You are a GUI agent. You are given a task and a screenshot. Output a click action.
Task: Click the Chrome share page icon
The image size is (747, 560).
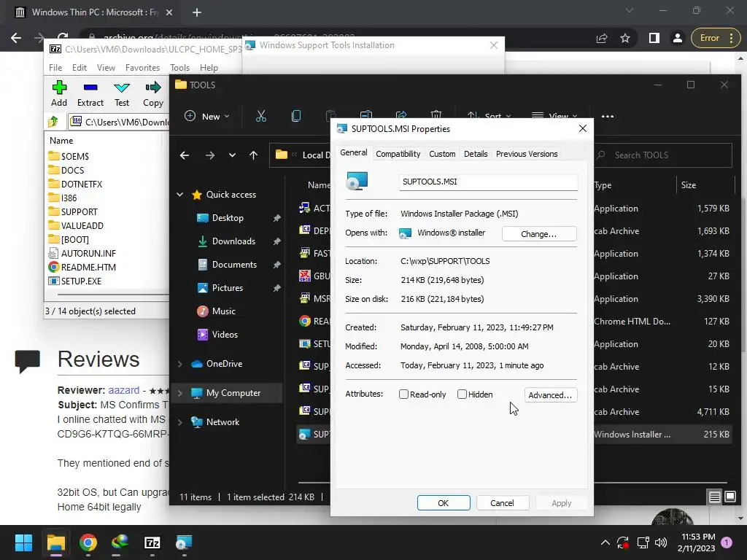(602, 38)
